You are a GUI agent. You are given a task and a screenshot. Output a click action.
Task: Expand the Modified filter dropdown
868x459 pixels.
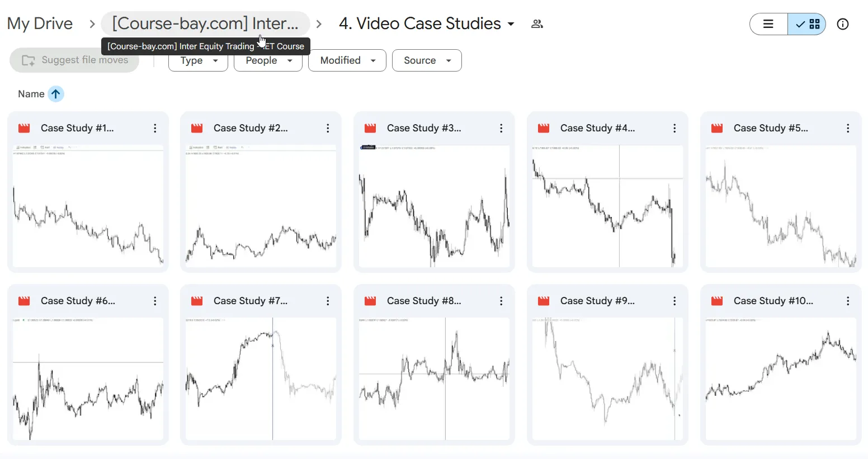pos(347,60)
